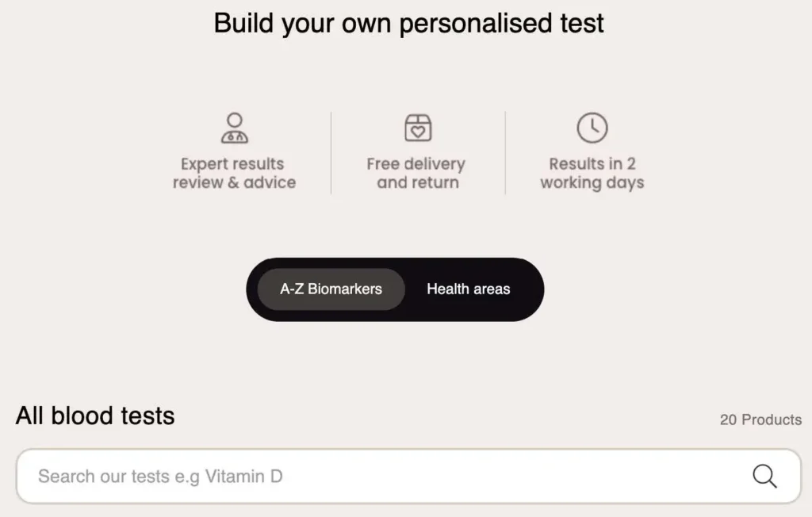Click the divider between delivery and results features
The width and height of the screenshot is (812, 517).
click(x=505, y=152)
